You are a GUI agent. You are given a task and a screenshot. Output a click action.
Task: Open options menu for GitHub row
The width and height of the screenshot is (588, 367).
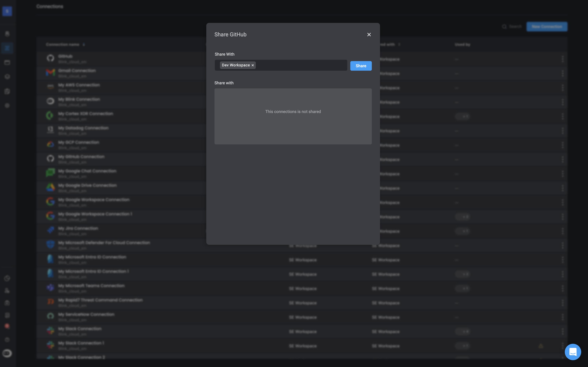563,59
